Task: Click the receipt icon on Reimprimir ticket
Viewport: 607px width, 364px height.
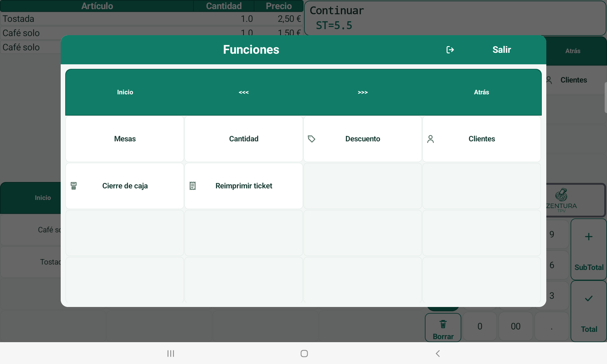Action: pos(192,186)
